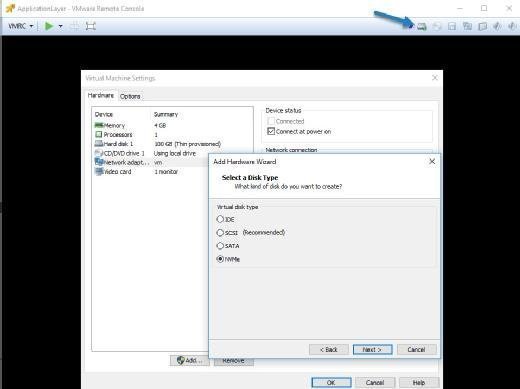Select Hard disk 1 in device list
The width and height of the screenshot is (520, 389).
(x=172, y=144)
